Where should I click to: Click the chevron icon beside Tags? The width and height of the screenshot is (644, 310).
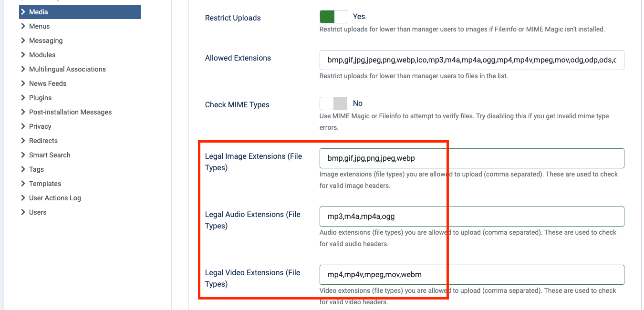pyautogui.click(x=23, y=169)
